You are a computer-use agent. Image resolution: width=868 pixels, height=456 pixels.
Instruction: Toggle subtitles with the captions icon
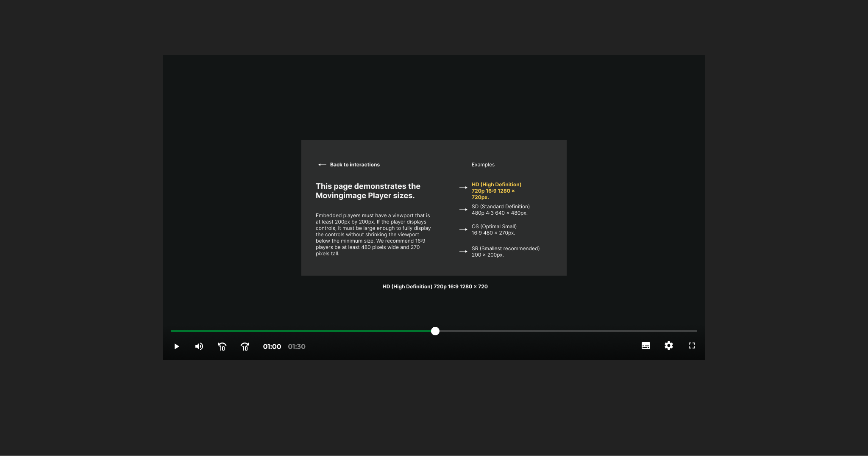point(646,345)
